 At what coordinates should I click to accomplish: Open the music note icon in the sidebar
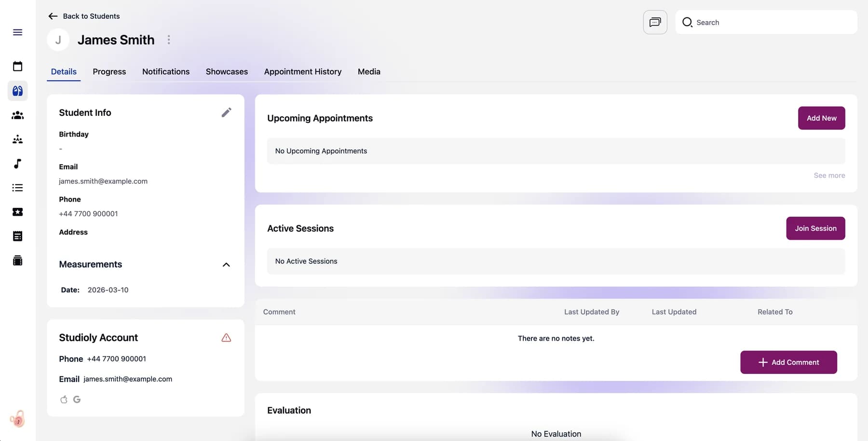click(17, 164)
